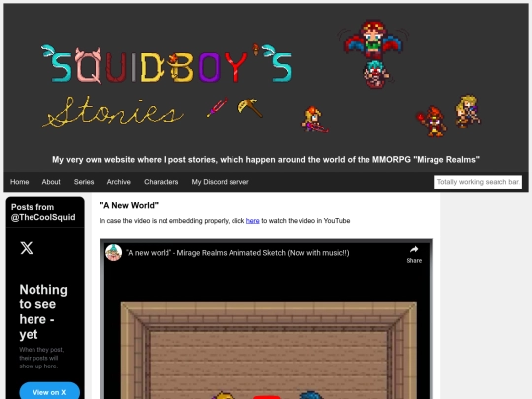This screenshot has width=532, height=399.
Task: Click the "A New World" post heading
Action: [129, 205]
